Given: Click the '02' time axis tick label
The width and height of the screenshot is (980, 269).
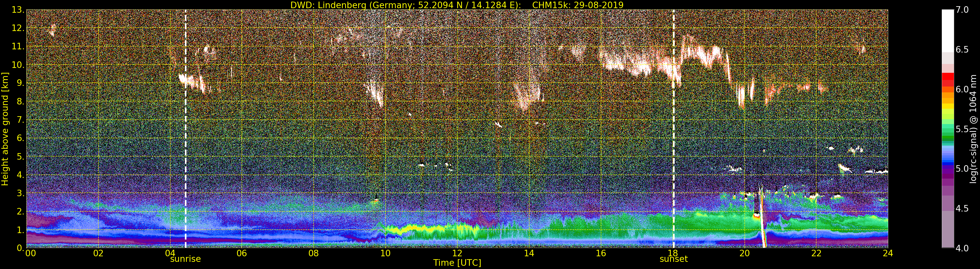Looking at the screenshot, I should tap(98, 253).
